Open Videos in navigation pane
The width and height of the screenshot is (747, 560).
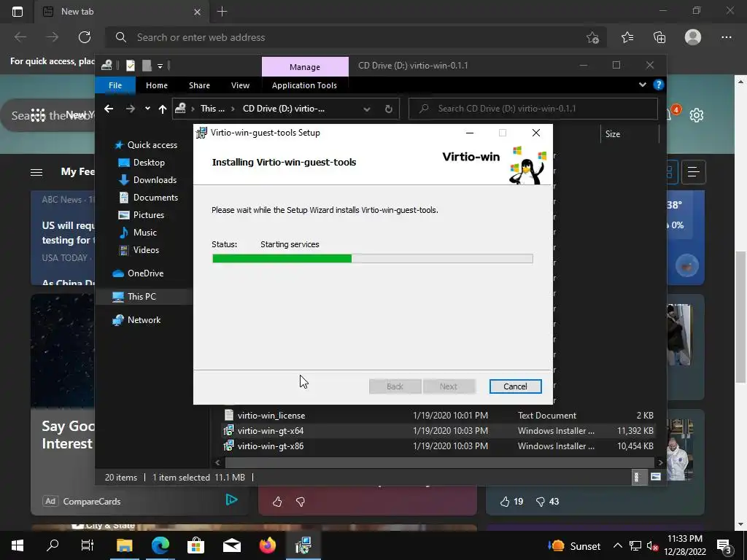[146, 250]
